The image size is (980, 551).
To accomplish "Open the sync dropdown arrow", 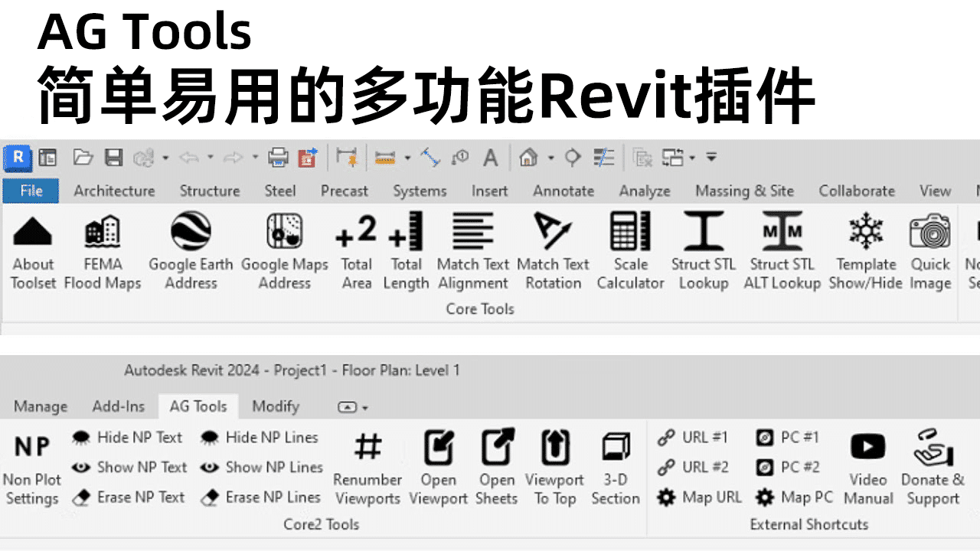I will coord(165,158).
